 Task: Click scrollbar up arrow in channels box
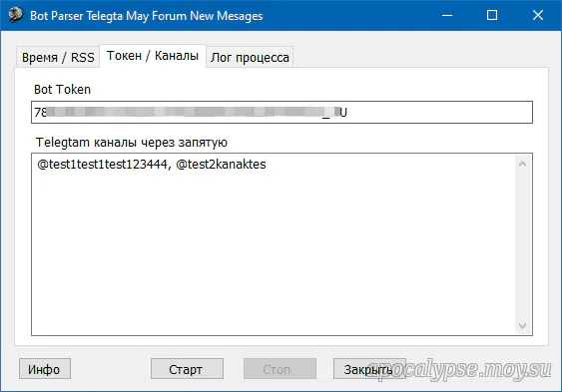523,164
